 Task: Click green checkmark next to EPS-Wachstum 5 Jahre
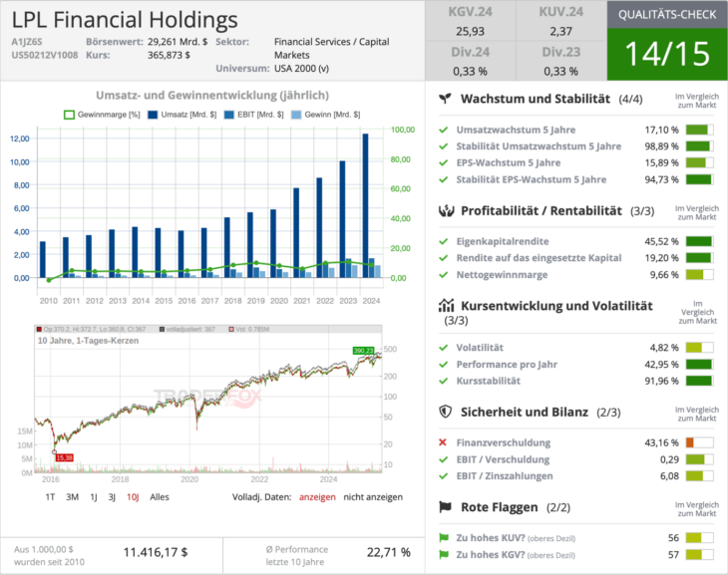pos(444,162)
